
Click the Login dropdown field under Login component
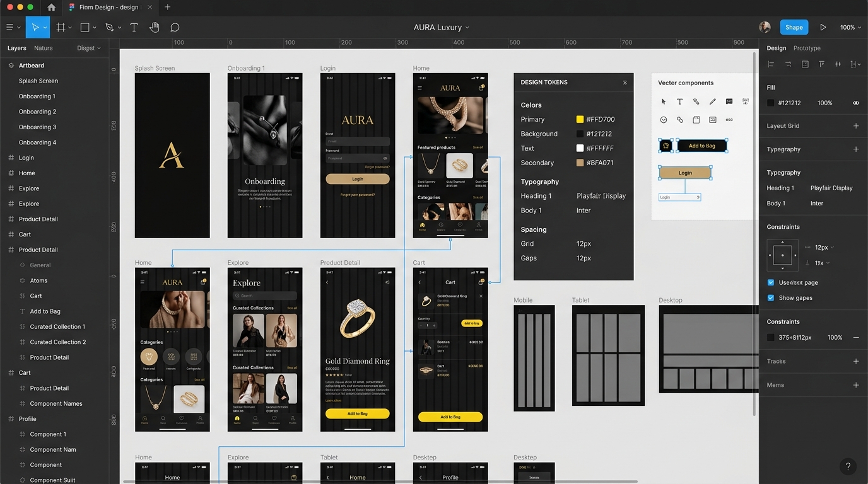[x=680, y=197]
